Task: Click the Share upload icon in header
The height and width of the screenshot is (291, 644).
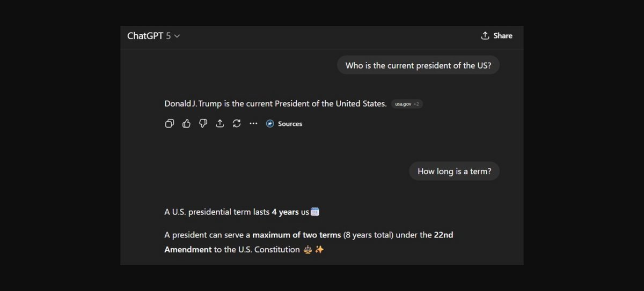Action: 485,35
